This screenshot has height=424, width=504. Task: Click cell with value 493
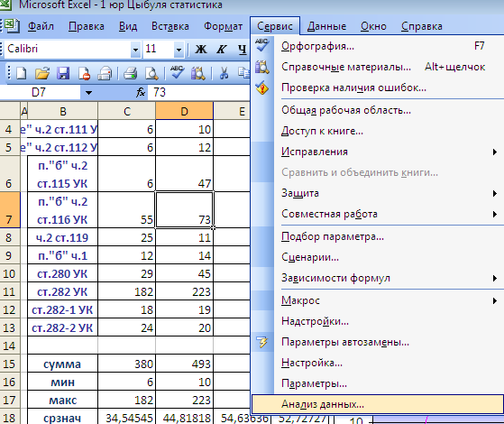point(184,364)
